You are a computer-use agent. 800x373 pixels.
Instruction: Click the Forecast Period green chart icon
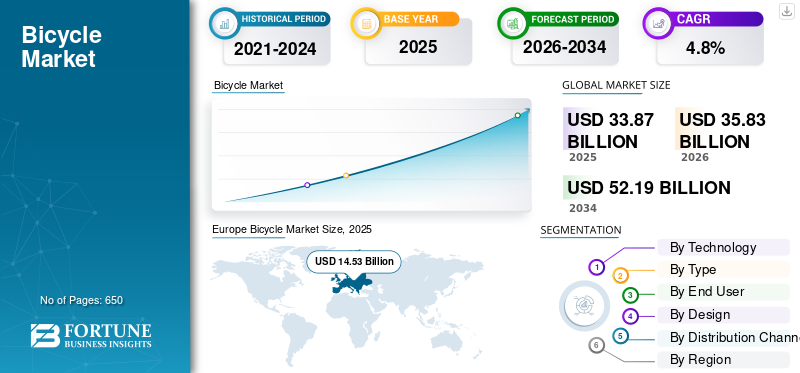coord(513,23)
